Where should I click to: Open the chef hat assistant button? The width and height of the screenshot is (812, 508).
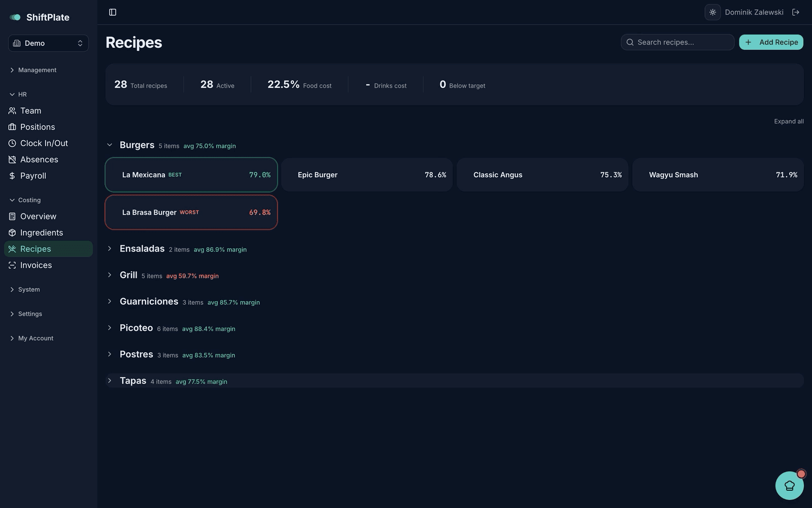click(x=790, y=486)
